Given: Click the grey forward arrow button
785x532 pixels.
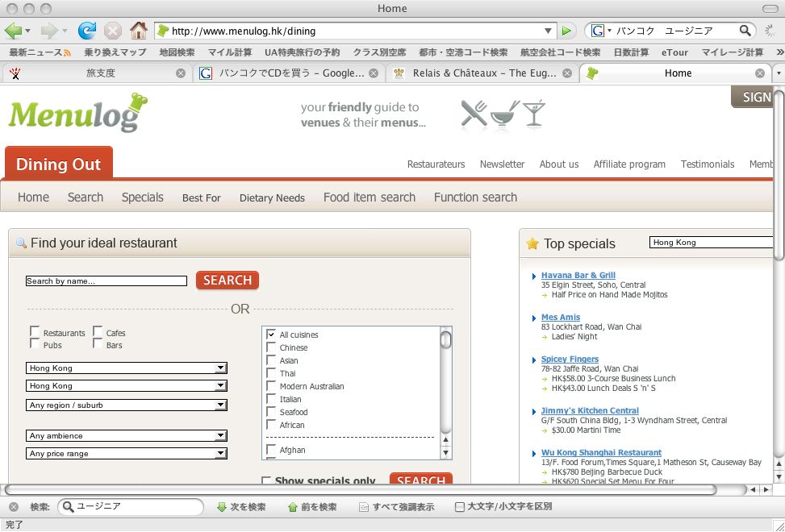Looking at the screenshot, I should coord(49,31).
